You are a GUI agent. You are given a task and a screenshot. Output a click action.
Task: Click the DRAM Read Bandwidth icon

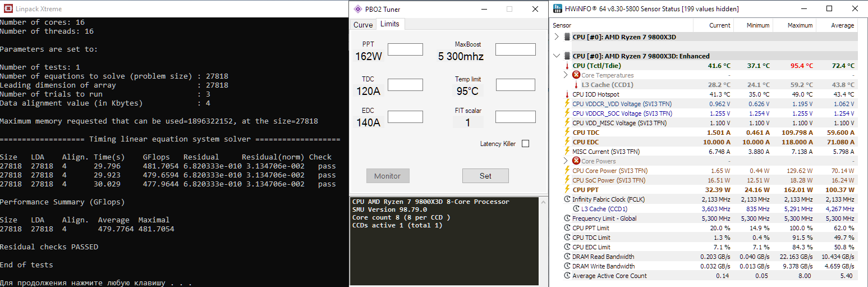[567, 257]
